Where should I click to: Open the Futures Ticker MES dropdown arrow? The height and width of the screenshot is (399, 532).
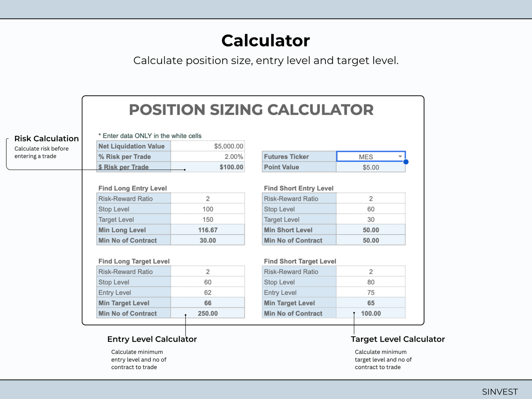pos(400,156)
